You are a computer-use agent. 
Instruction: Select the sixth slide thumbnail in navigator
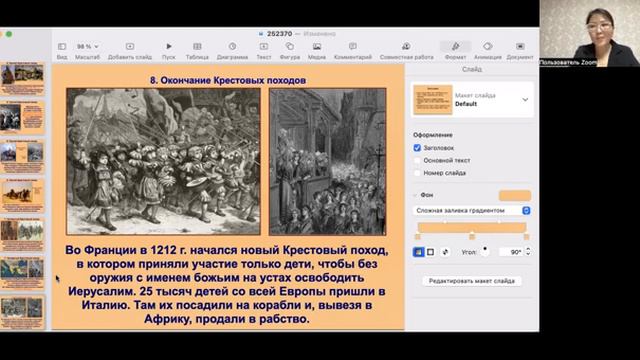pos(22,273)
